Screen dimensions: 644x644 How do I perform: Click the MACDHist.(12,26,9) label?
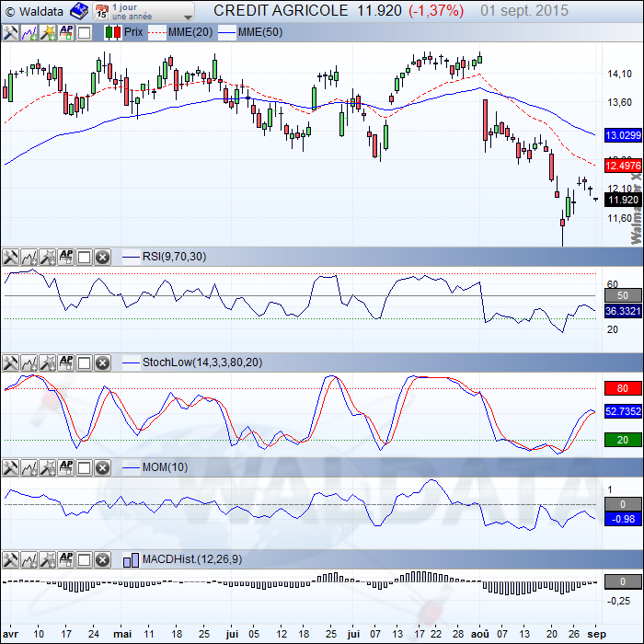[x=192, y=559]
